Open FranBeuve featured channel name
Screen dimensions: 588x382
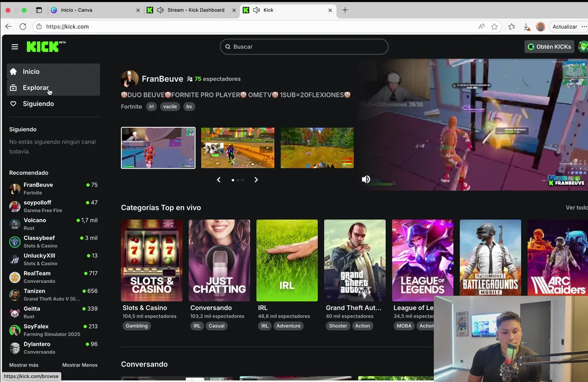click(162, 79)
